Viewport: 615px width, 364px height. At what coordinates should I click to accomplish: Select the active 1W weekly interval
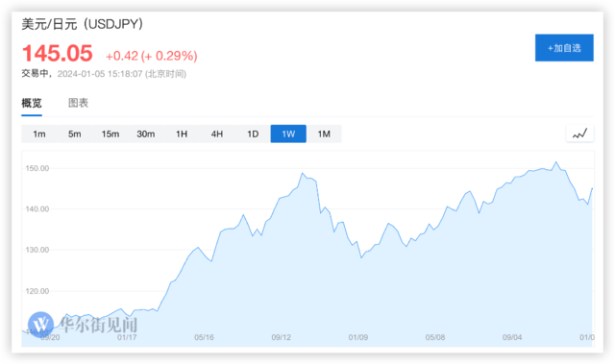288,134
